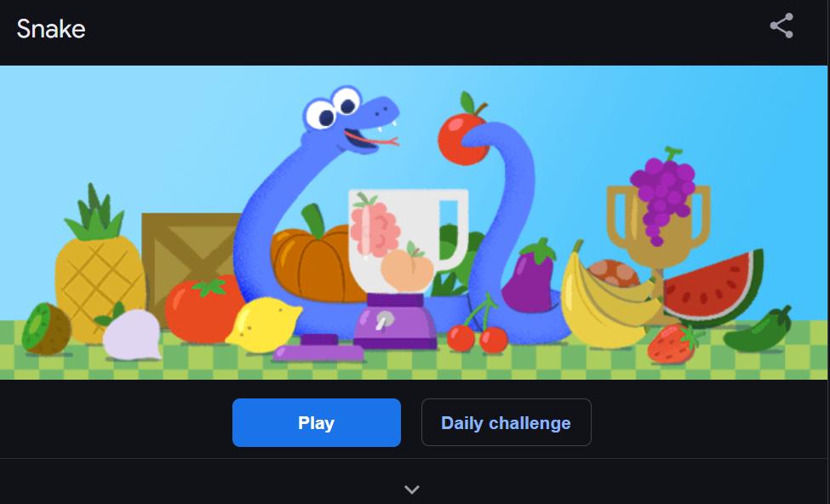This screenshot has height=504, width=830.
Task: Click the share icon
Action: click(781, 26)
